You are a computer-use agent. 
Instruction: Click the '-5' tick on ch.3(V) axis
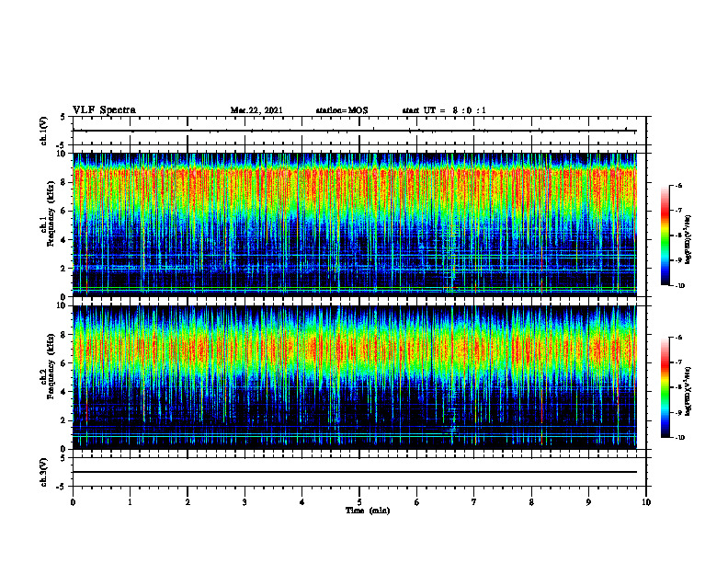coord(62,487)
